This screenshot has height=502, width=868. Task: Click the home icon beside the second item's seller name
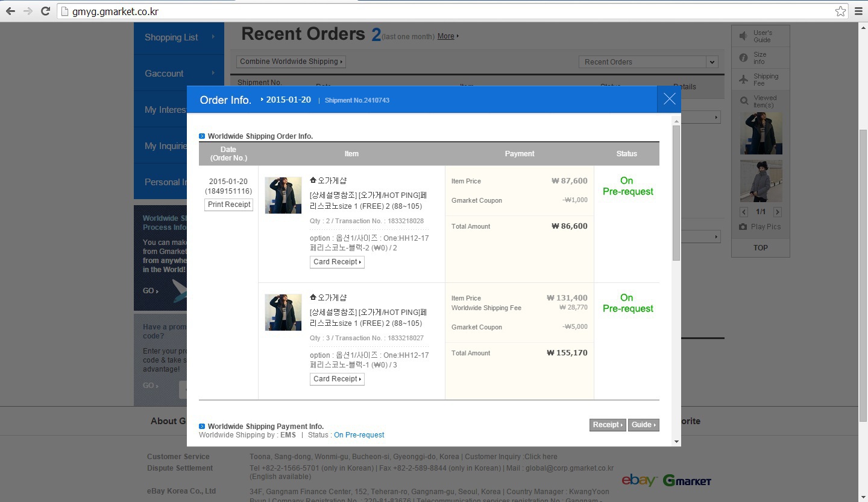(313, 297)
